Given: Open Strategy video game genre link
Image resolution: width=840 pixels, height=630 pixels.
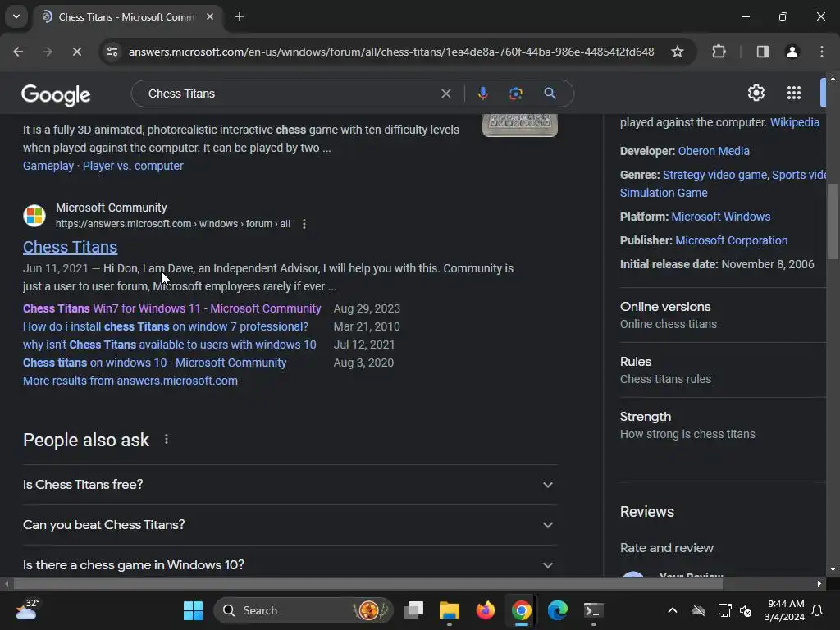Looking at the screenshot, I should 714,176.
